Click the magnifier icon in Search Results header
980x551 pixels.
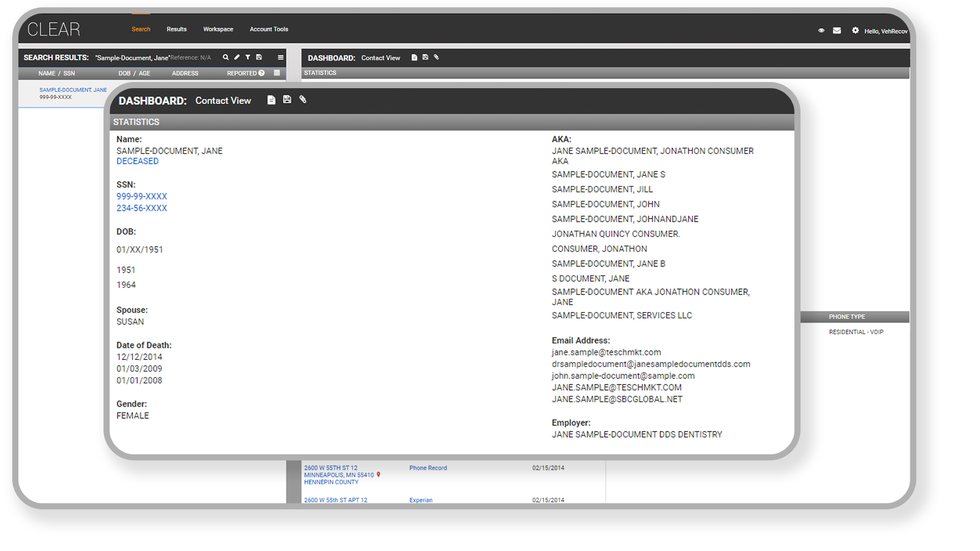pos(225,58)
